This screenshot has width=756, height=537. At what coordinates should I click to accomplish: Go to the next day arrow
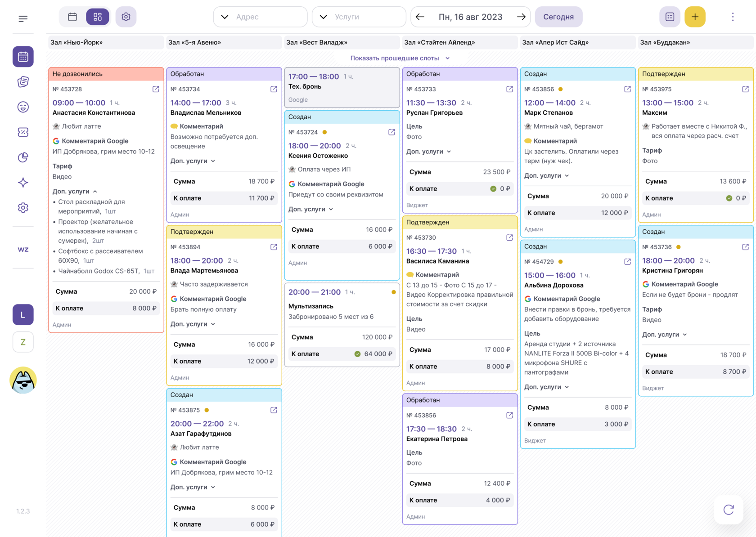point(521,17)
